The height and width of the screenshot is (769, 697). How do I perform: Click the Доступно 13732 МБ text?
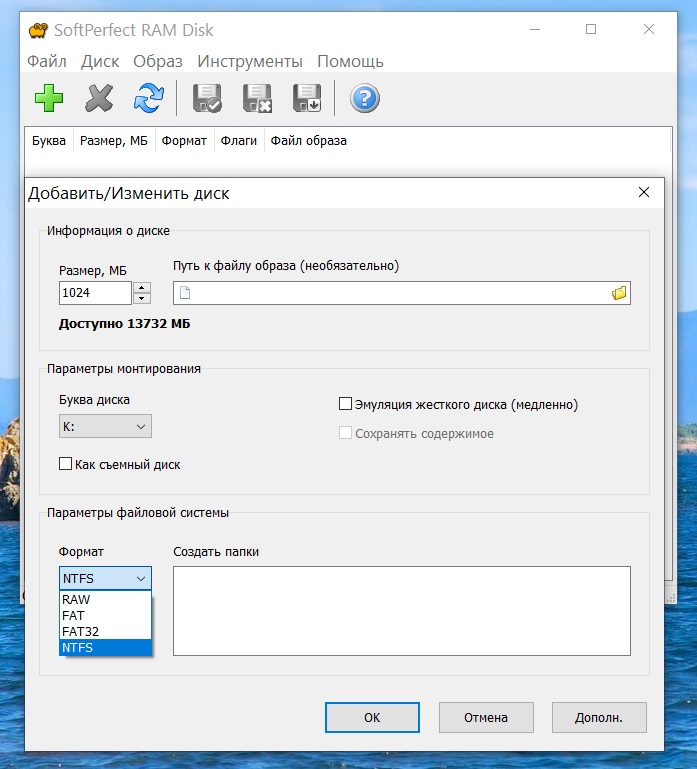[x=125, y=324]
